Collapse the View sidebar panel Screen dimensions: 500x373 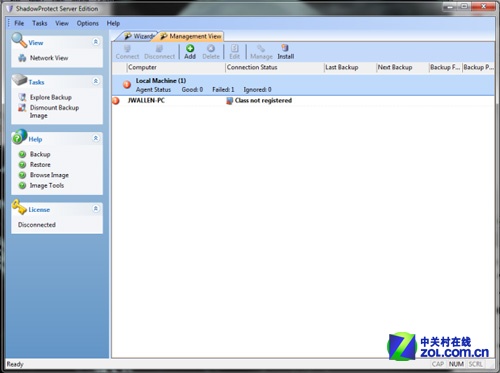tap(96, 42)
